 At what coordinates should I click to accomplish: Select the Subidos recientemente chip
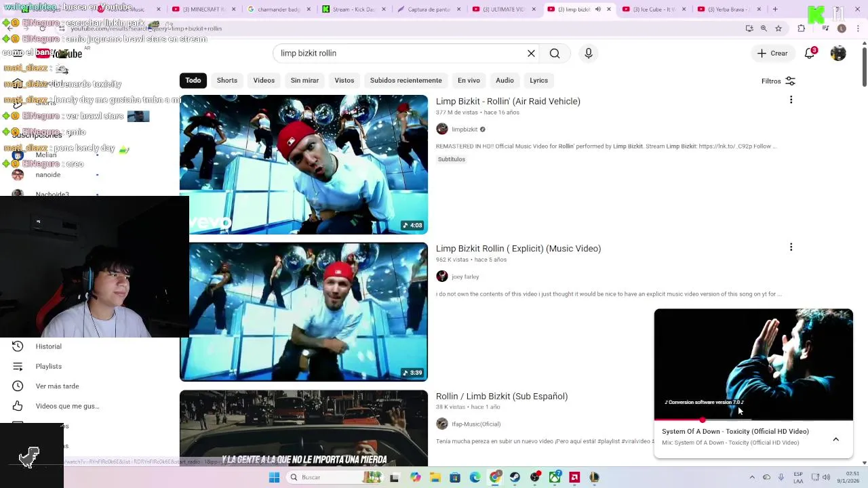point(406,81)
